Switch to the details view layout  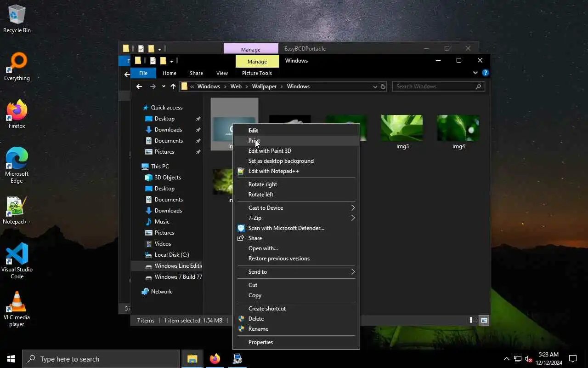[x=473, y=320]
